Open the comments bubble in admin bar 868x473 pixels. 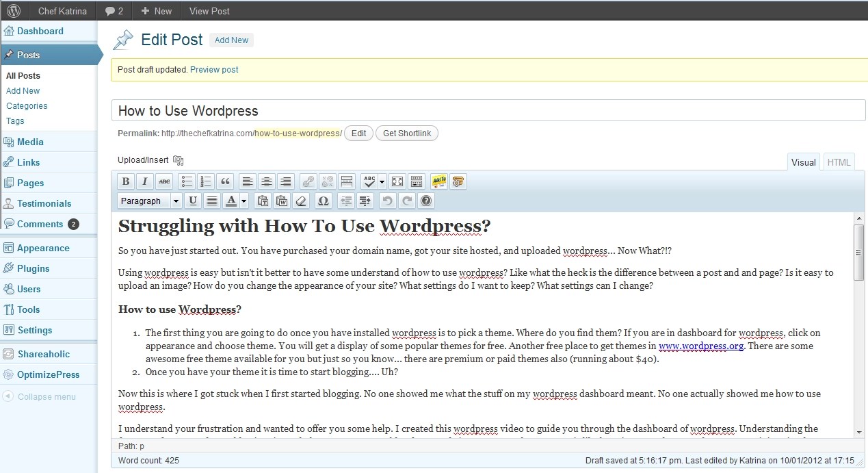click(114, 11)
